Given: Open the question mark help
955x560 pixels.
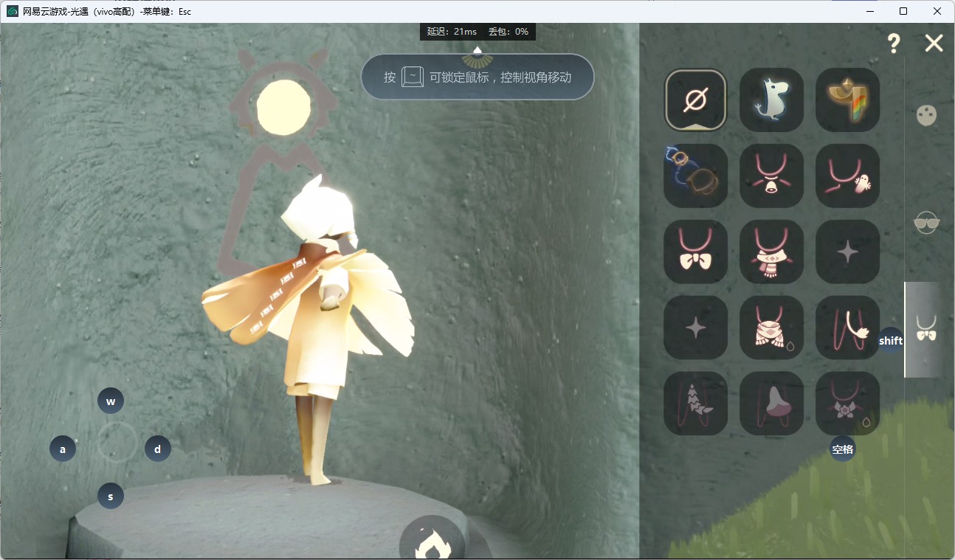Looking at the screenshot, I should 894,44.
